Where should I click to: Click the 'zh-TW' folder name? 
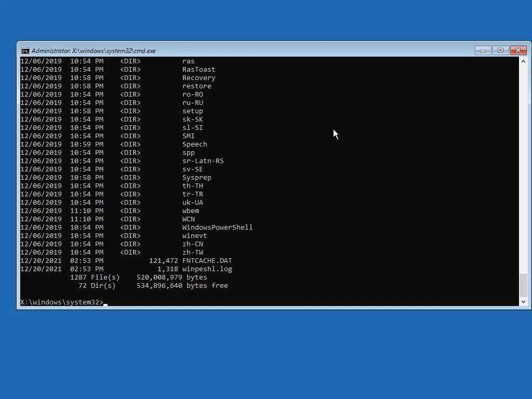click(193, 252)
